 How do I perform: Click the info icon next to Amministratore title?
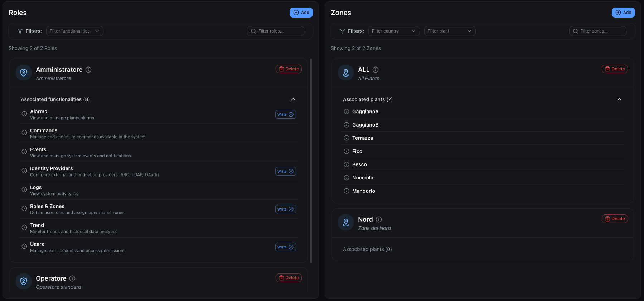(88, 70)
